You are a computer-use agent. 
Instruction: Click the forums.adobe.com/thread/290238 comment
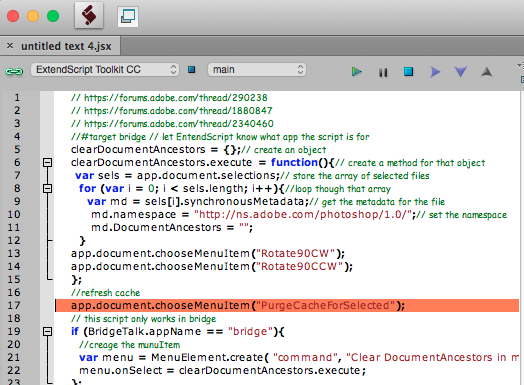[x=169, y=98]
